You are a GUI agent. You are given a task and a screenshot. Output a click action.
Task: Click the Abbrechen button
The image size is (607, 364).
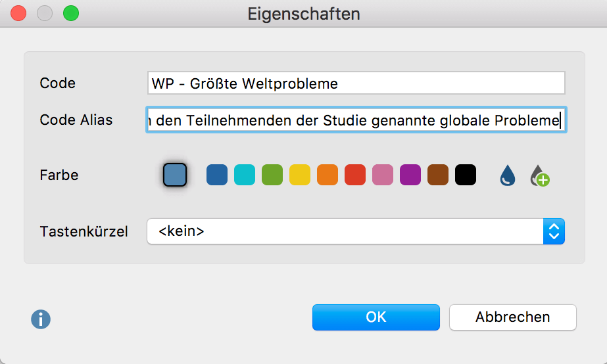[x=512, y=317]
